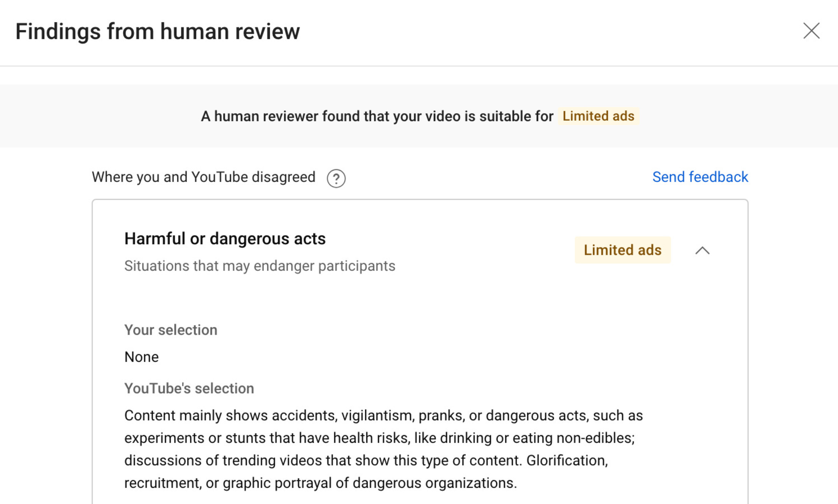This screenshot has height=504, width=838.
Task: Collapse the Harmful or dangerous acts section
Action: coord(702,250)
